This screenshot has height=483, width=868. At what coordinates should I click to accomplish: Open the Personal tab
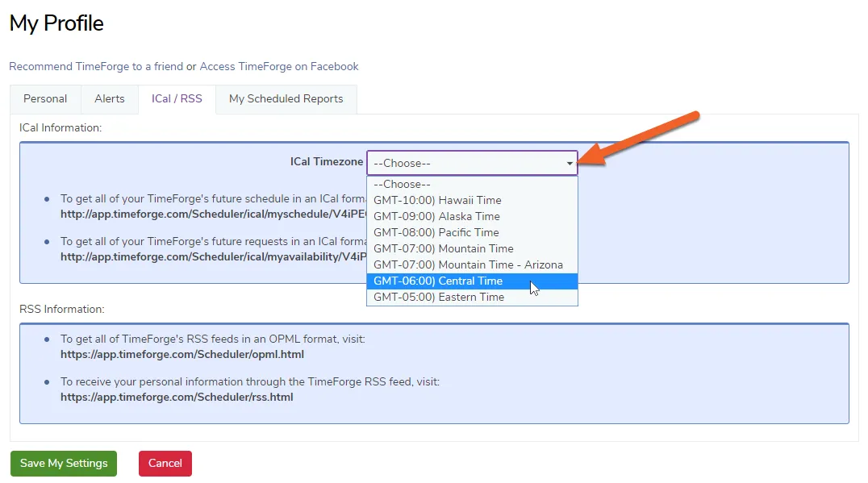(x=45, y=99)
